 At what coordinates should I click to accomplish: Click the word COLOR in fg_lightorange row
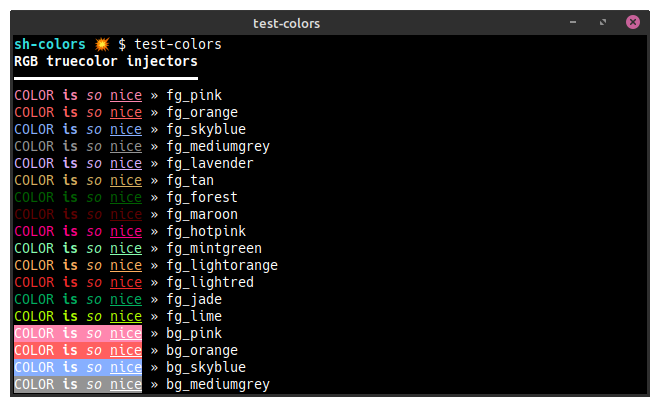[x=34, y=265]
